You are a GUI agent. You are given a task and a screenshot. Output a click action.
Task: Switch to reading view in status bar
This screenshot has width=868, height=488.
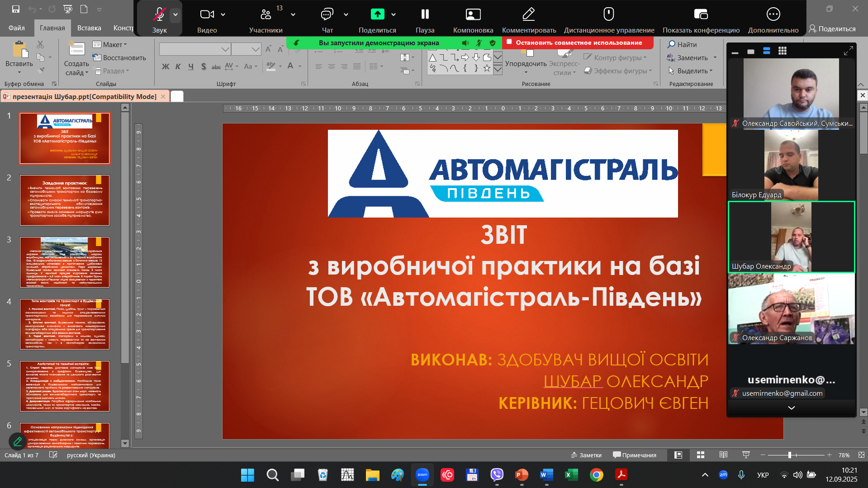723,455
